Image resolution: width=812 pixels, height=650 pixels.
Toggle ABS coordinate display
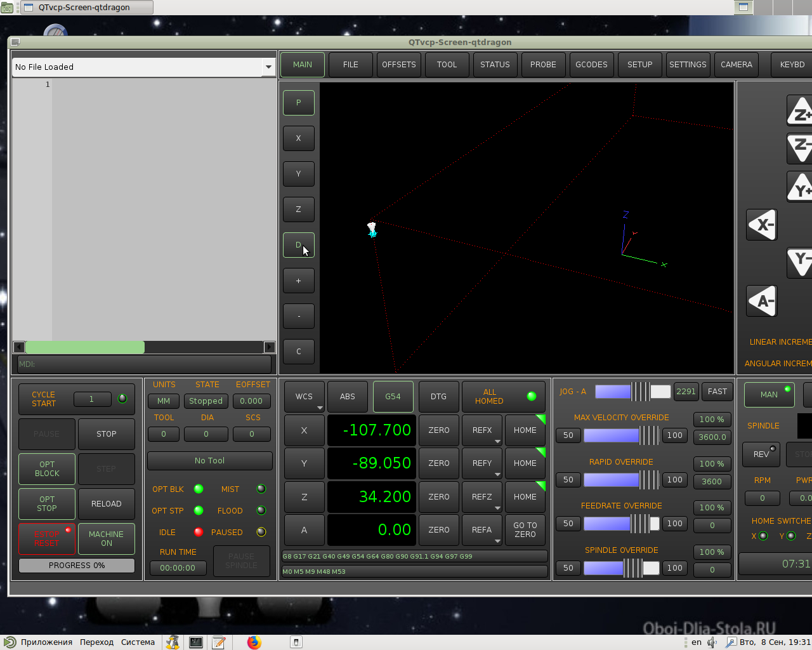point(348,397)
